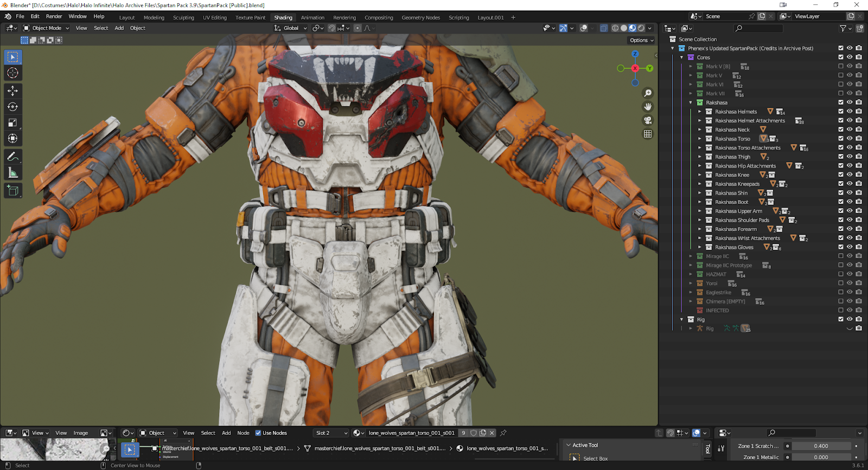
Task: Expand the Mirage IIC collection
Action: [691, 256]
